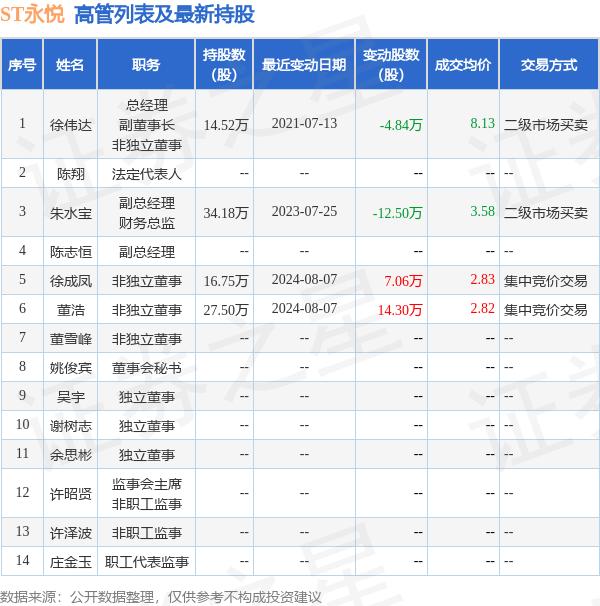
Task: Click 董浩's date 2024-08-07
Action: tap(304, 308)
